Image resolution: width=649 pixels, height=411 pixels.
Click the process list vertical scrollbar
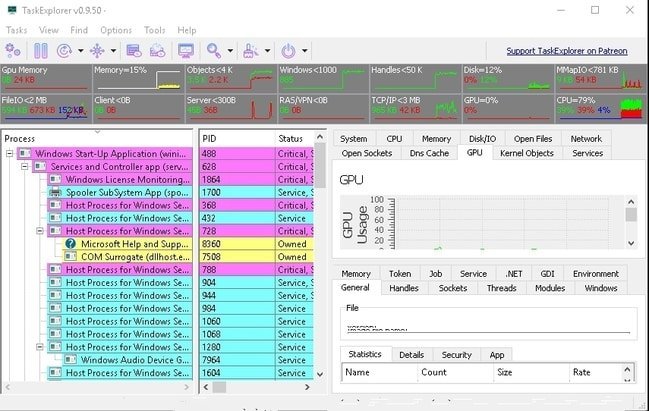[320, 260]
